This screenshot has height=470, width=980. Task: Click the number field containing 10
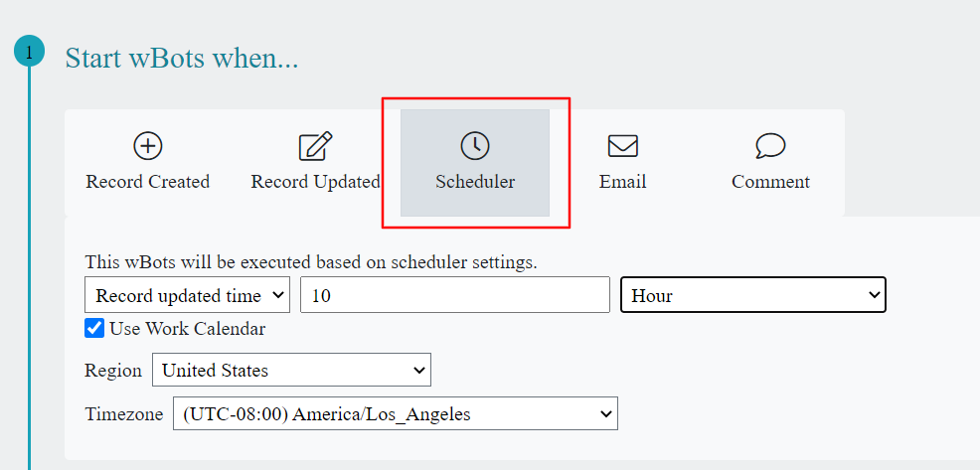point(455,295)
